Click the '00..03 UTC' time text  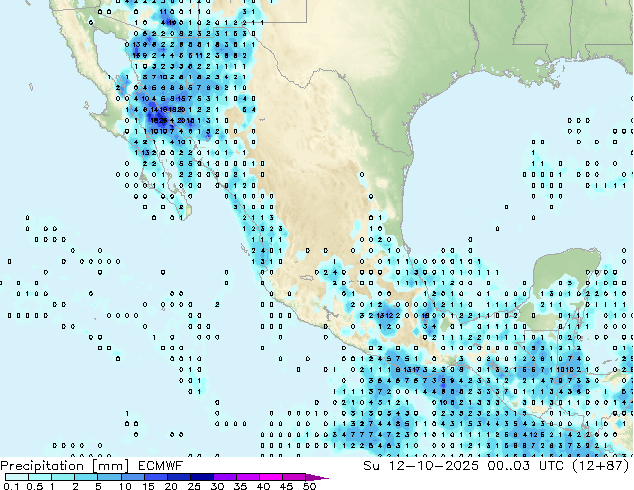click(526, 466)
